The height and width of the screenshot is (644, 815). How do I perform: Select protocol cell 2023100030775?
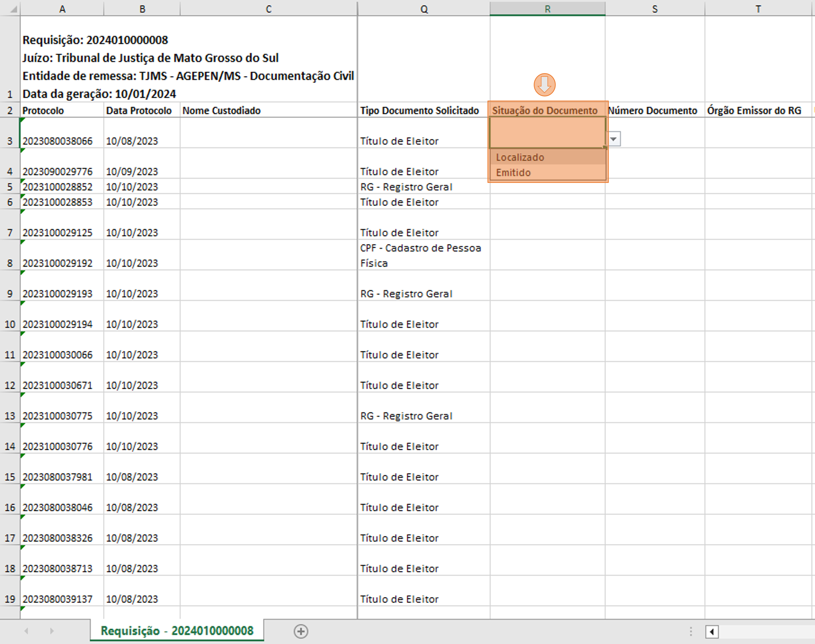pyautogui.click(x=62, y=408)
